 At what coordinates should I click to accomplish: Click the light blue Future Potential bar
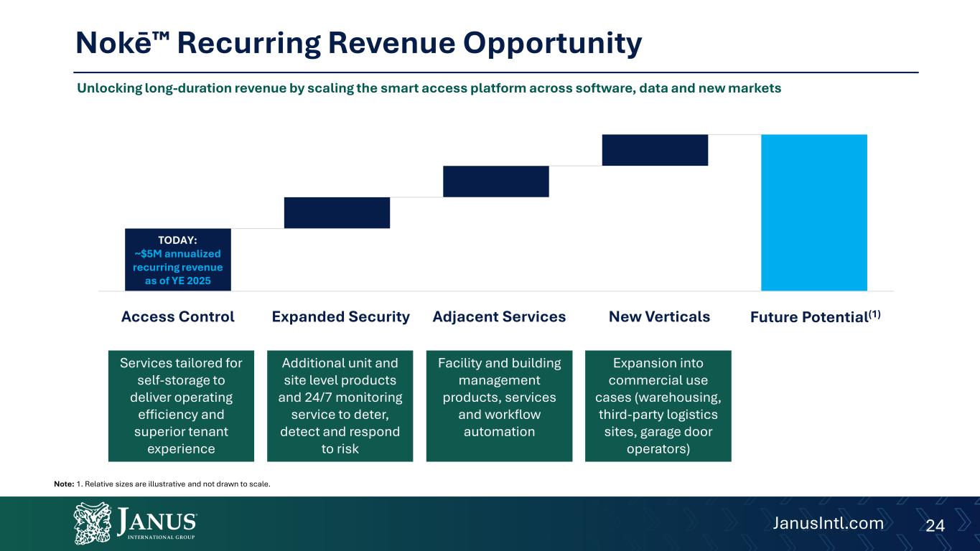(x=814, y=212)
